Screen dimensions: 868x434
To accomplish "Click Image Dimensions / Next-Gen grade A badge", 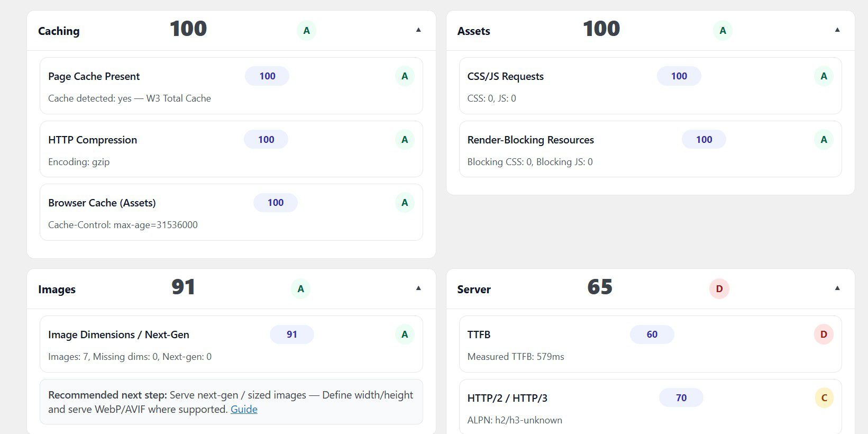I will [x=405, y=334].
